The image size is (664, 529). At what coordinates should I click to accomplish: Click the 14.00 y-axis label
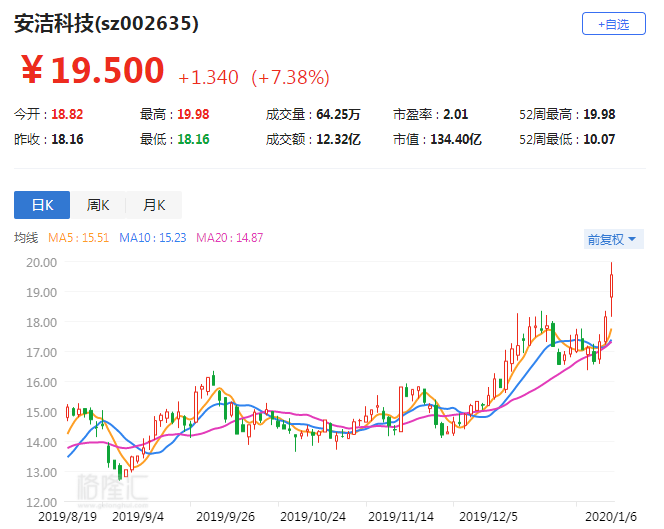click(42, 443)
